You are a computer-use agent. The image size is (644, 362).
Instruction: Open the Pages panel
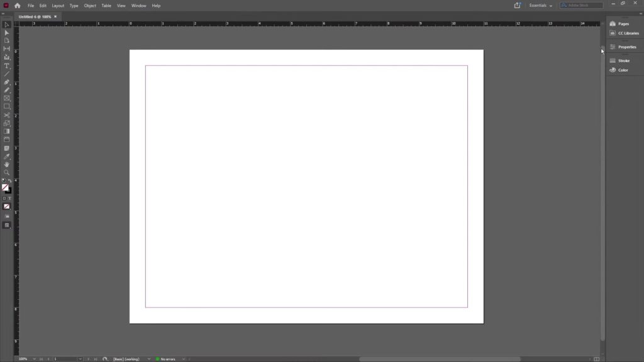622,23
